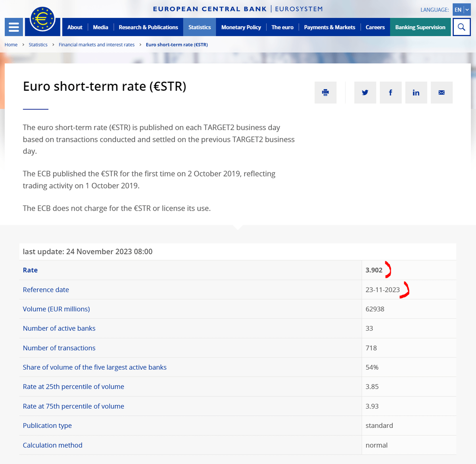Expand the EN language dropdown

[461, 10]
